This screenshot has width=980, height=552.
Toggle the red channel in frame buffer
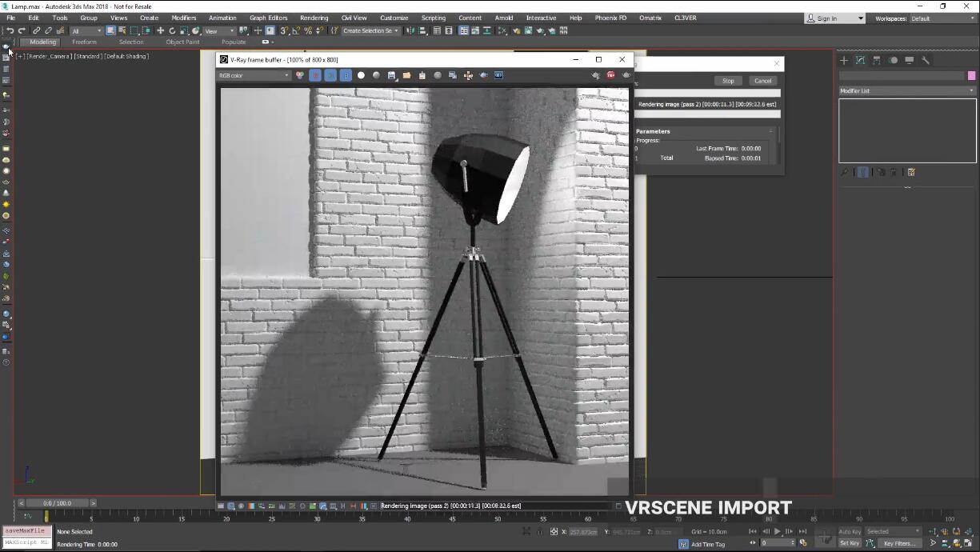315,75
